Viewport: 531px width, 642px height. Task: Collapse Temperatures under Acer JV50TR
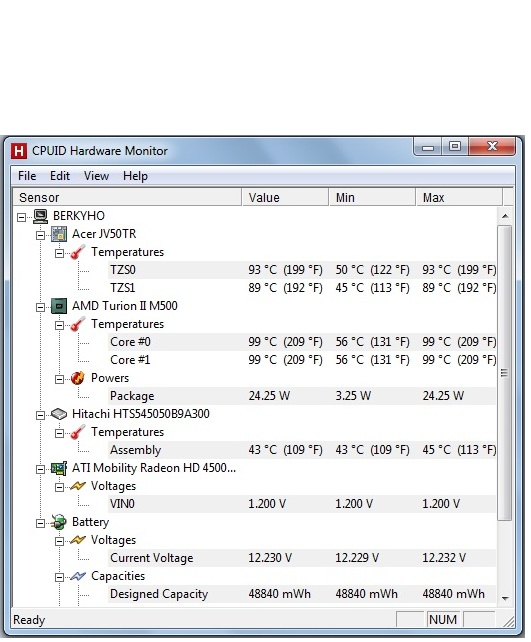click(x=59, y=253)
